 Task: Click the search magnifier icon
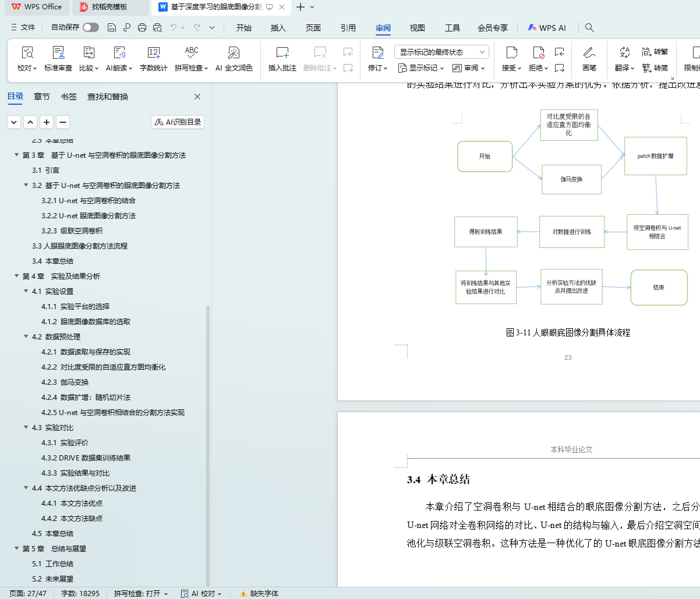tap(589, 27)
